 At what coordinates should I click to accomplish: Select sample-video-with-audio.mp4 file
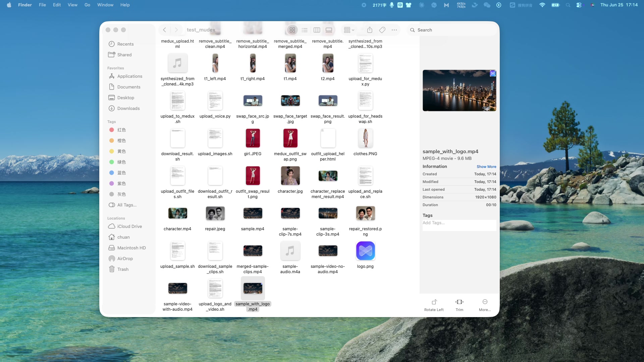pyautogui.click(x=177, y=289)
